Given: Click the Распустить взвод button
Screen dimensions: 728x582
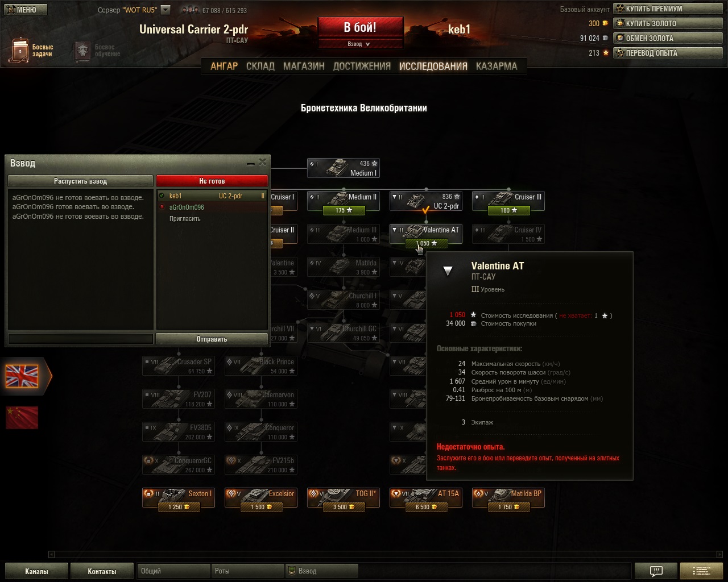Looking at the screenshot, I should (x=80, y=181).
